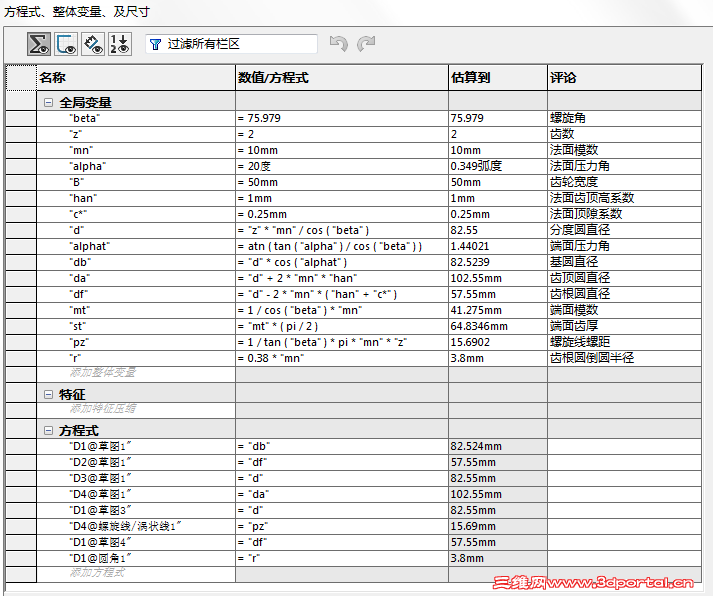Select the "c*" variable name cell
Screen dimensions: 713x596
click(x=136, y=214)
